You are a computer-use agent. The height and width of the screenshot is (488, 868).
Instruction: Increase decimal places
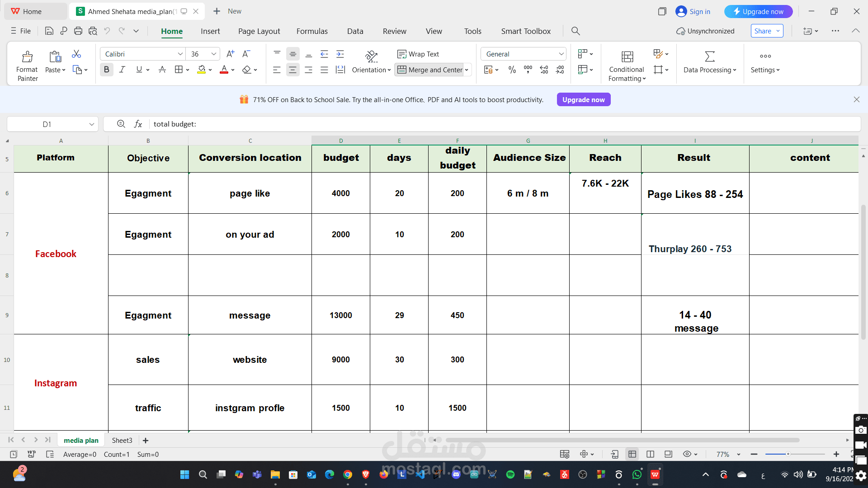(544, 70)
